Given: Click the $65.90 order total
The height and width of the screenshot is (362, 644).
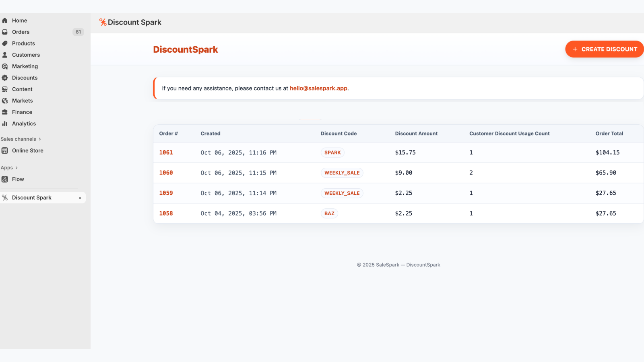Looking at the screenshot, I should point(606,173).
